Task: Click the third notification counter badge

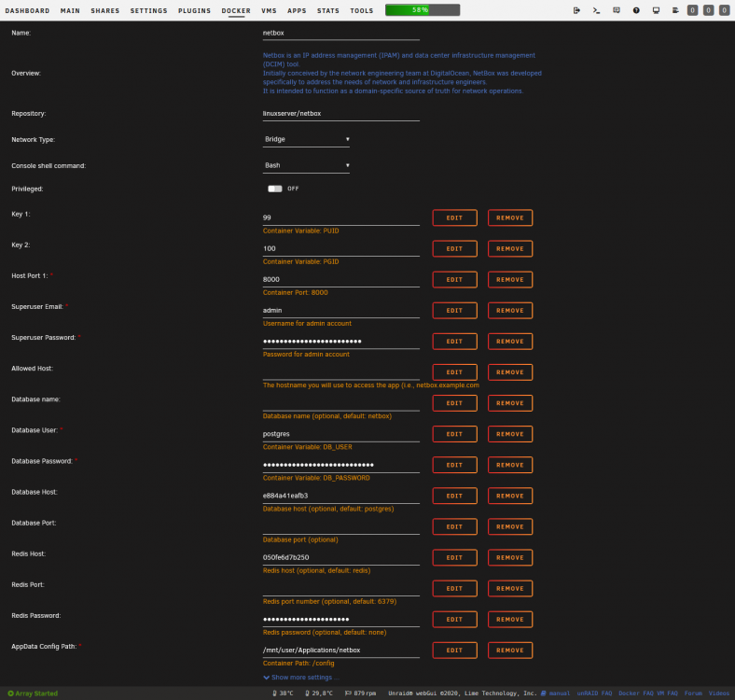Action: (724, 10)
